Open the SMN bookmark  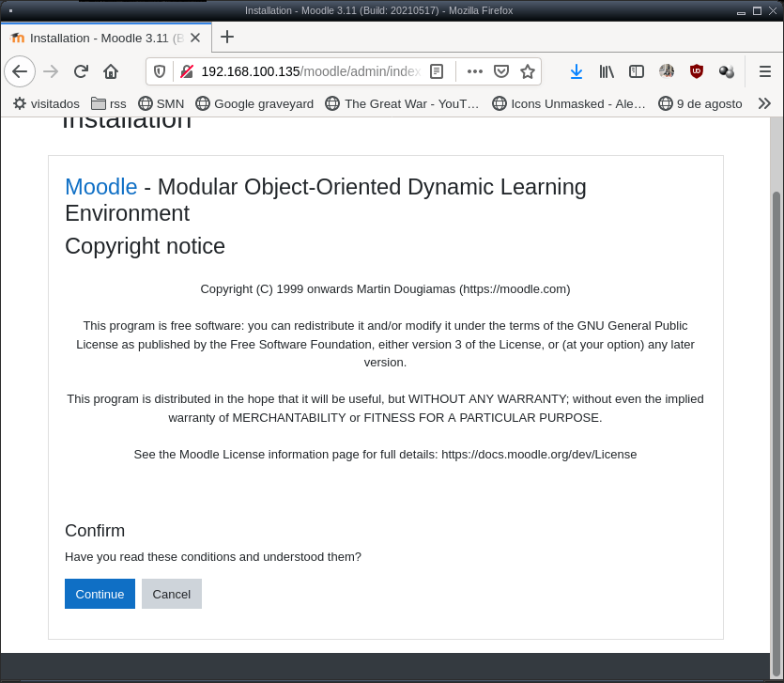[161, 103]
